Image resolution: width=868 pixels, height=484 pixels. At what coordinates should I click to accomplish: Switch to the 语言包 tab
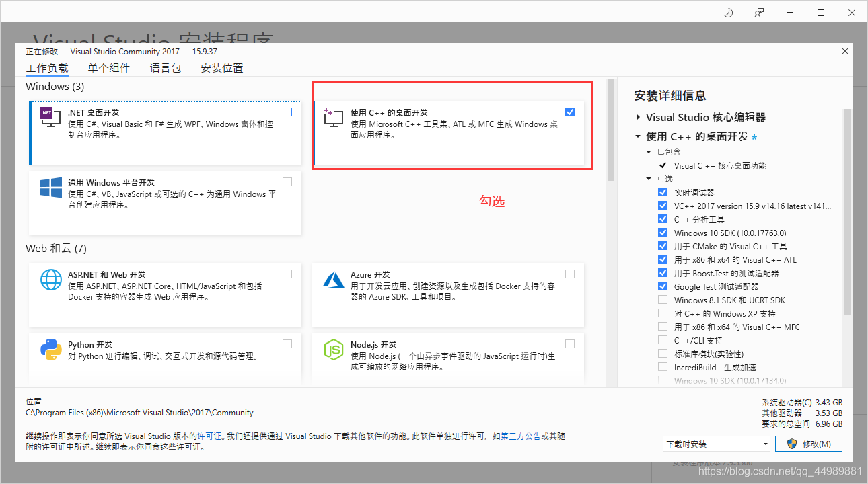point(166,68)
